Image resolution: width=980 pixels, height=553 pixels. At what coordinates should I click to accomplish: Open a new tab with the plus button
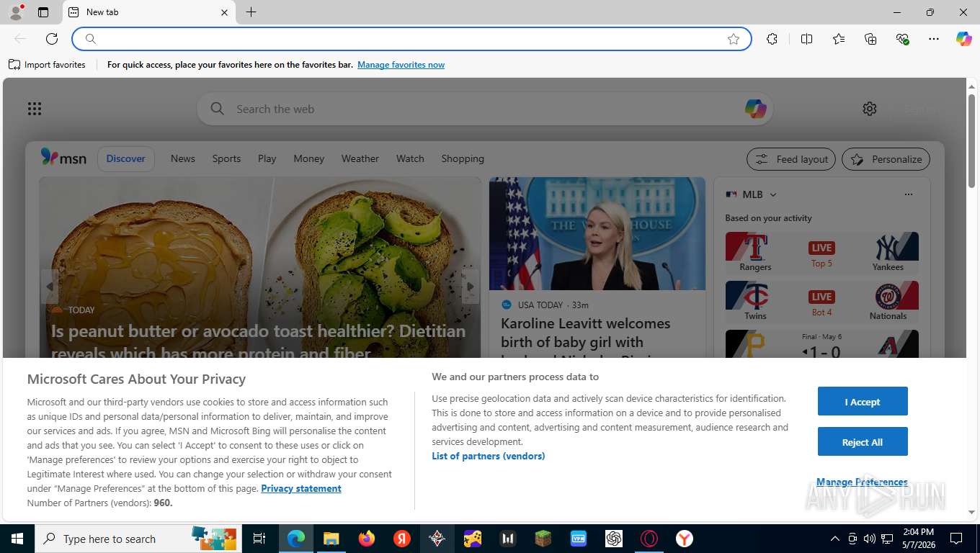251,12
